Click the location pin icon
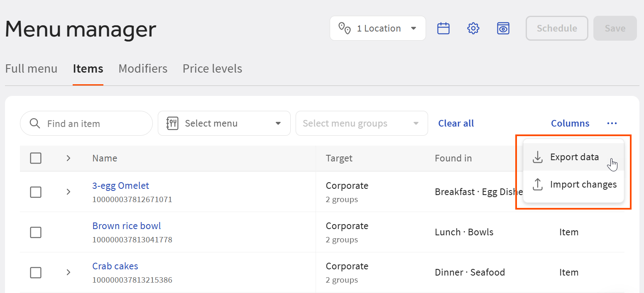Viewport: 644px width, 293px height. point(345,28)
